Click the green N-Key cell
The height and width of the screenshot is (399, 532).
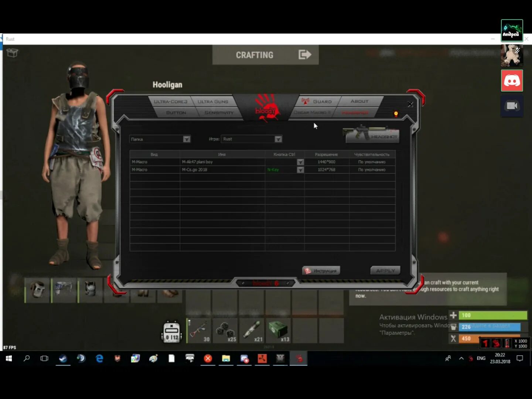pyautogui.click(x=273, y=170)
